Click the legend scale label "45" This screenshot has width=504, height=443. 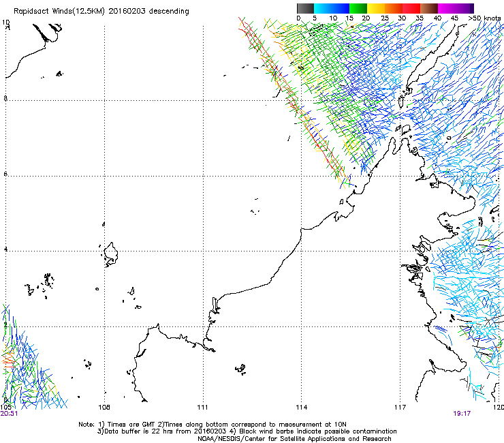[x=454, y=18]
